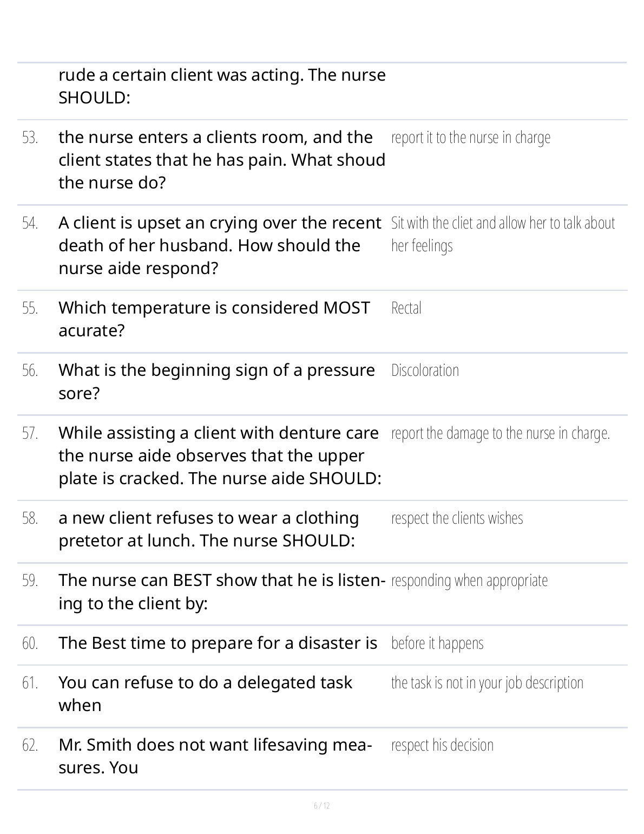This screenshot has width=644, height=834.
Task: Select 'the task is not in your job description'
Action: (487, 683)
